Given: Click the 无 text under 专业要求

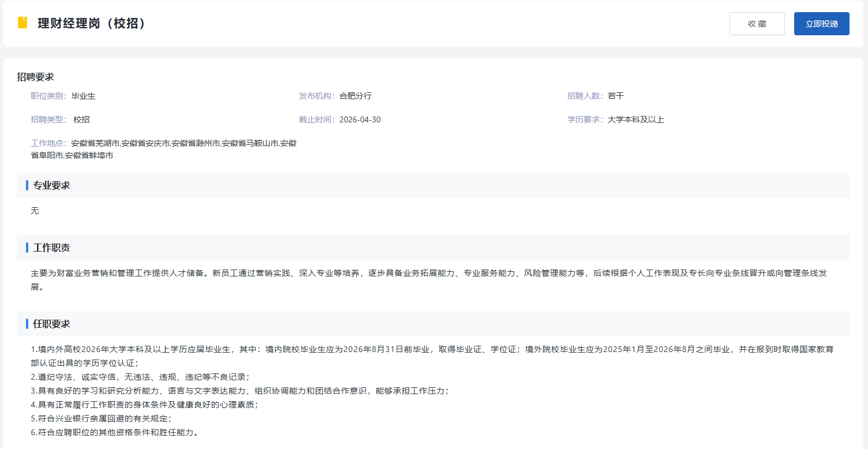Looking at the screenshot, I should point(35,211).
